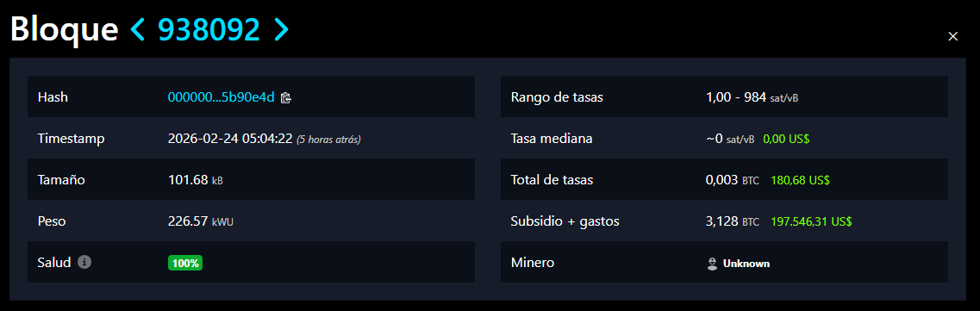Click the 197.546,31 US$ subsidy amount
This screenshot has width=980, height=311.
811,221
